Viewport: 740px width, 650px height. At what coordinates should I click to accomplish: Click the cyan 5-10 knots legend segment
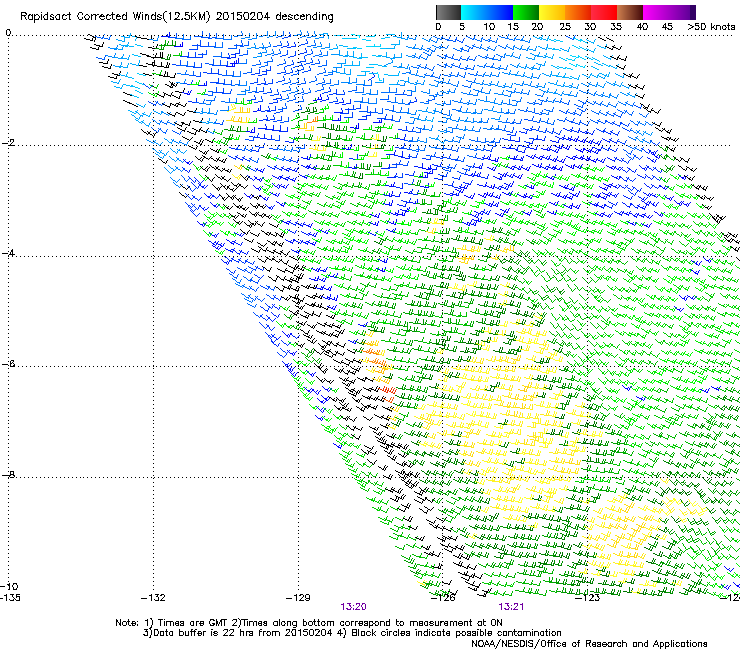coord(473,12)
